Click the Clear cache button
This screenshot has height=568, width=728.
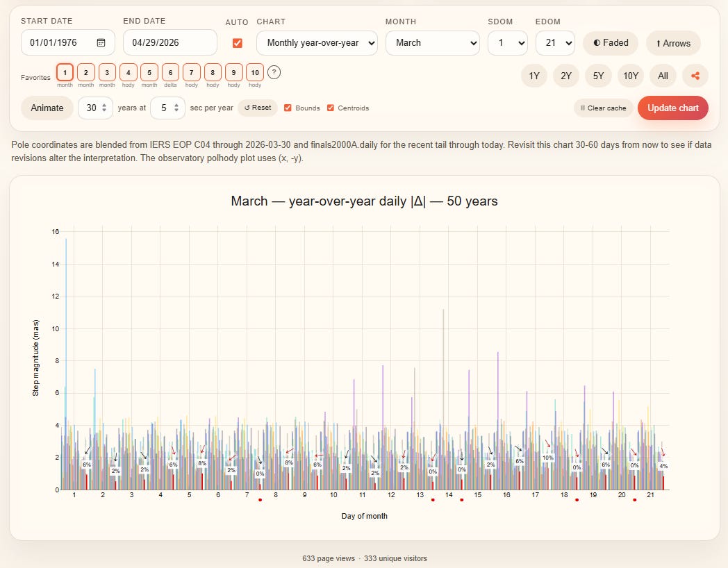(604, 108)
